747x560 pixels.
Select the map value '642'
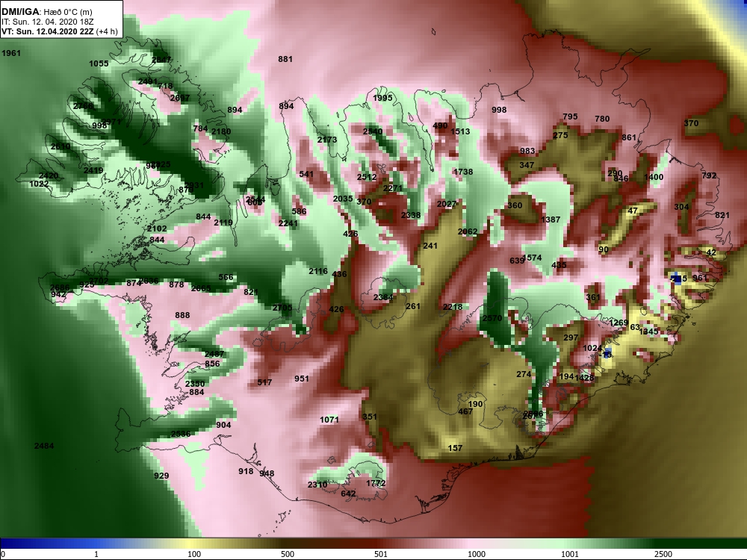tap(348, 494)
